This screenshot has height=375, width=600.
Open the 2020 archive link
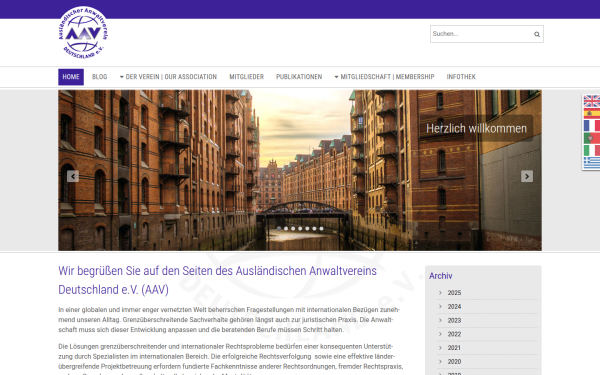(454, 362)
